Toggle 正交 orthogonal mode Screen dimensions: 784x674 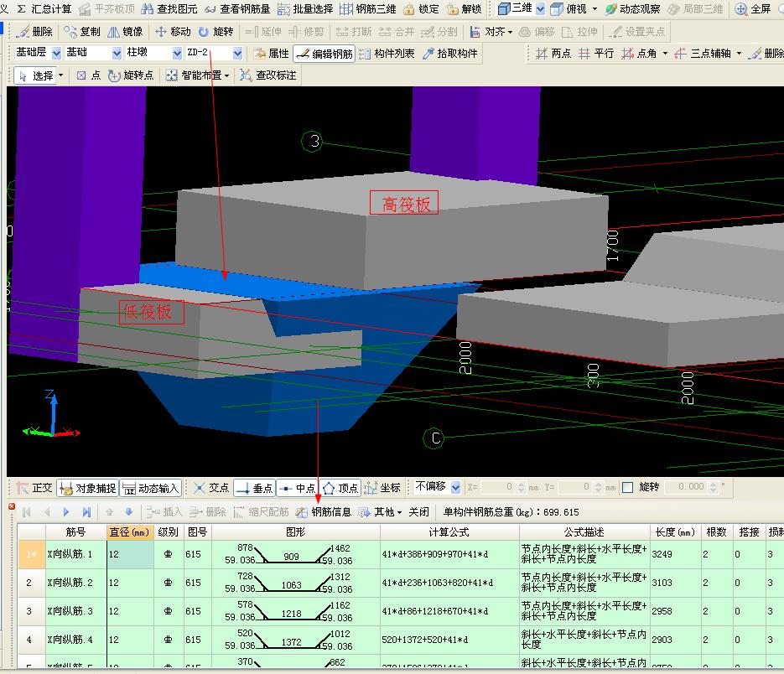34,488
